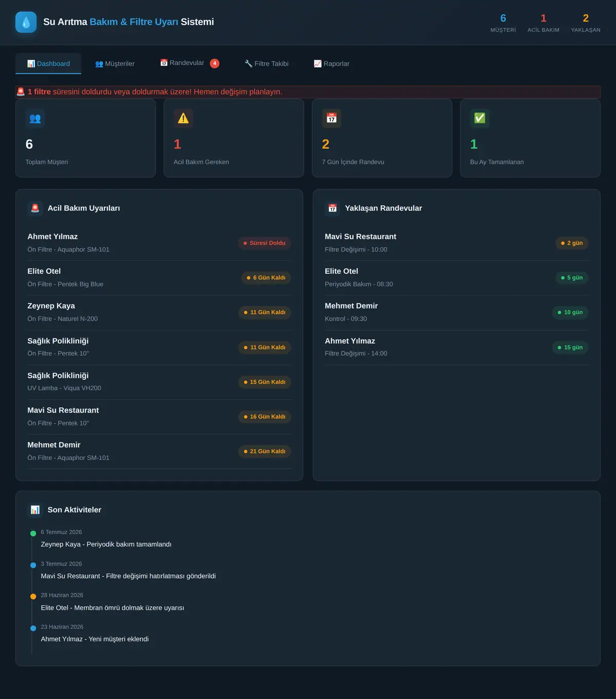This screenshot has height=699, width=616.
Task: Click the green checkmark icon in Bu Ay Tamamlanan card
Action: (480, 119)
